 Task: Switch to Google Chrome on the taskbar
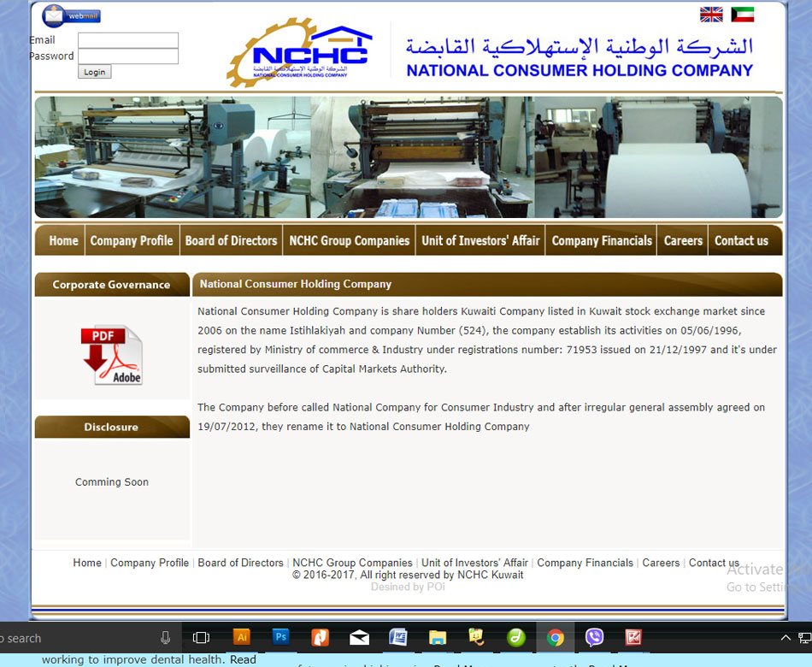tap(555, 637)
